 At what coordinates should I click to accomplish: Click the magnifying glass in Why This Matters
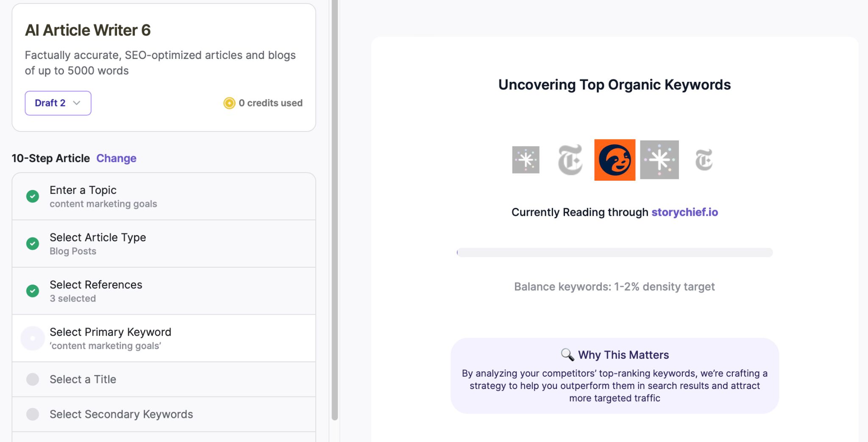567,355
